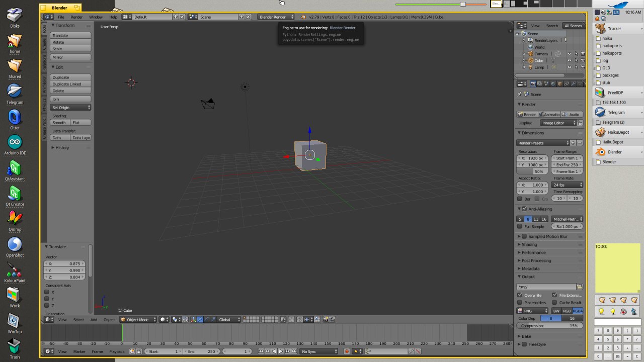Expand the History panel
The height and width of the screenshot is (362, 644).
click(x=62, y=148)
